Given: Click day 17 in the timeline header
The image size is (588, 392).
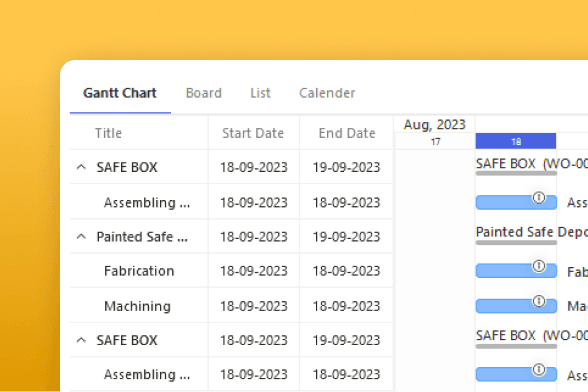Looking at the screenshot, I should (x=435, y=142).
